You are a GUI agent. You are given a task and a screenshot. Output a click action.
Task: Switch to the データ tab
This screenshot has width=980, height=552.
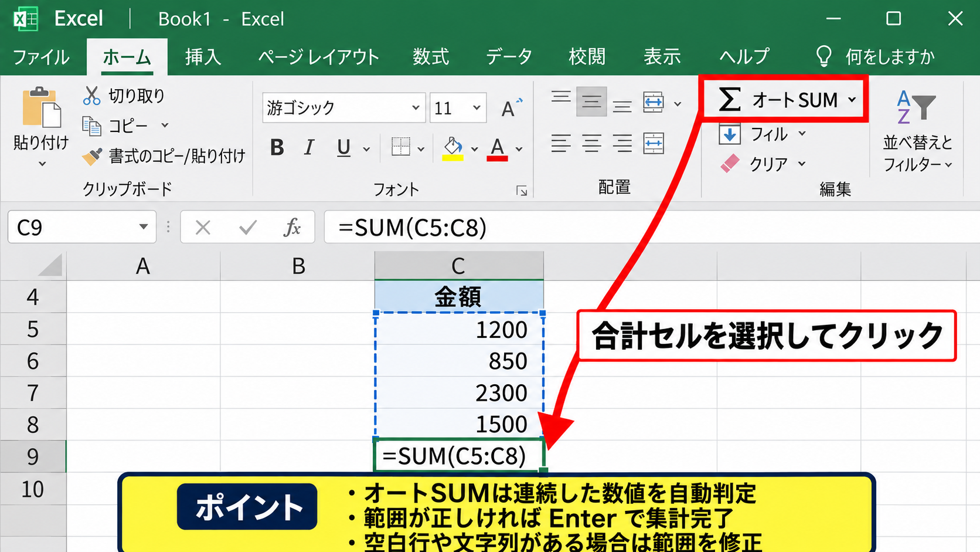coord(509,57)
